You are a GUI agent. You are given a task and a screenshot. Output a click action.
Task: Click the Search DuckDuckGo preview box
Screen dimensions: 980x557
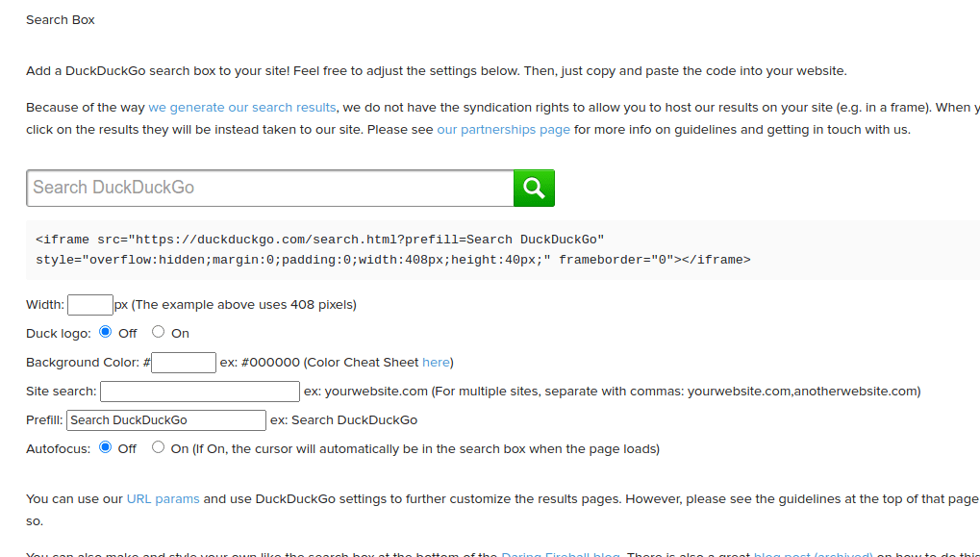[269, 188]
